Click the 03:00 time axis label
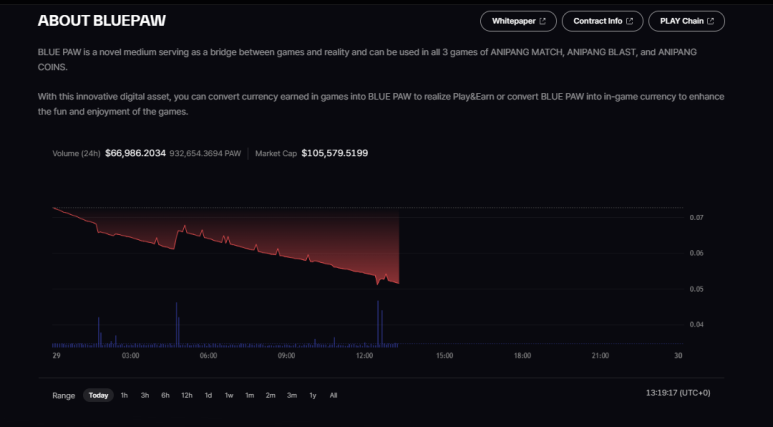The width and height of the screenshot is (773, 427). coord(131,356)
